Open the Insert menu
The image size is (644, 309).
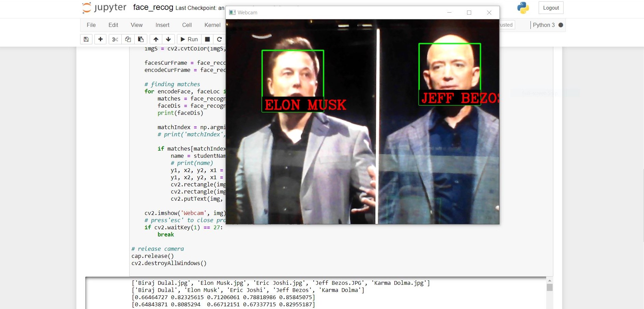(162, 25)
